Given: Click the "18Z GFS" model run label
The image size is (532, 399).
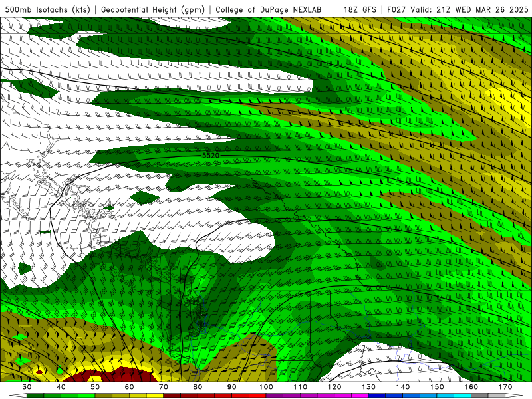Looking at the screenshot, I should coord(360,9).
